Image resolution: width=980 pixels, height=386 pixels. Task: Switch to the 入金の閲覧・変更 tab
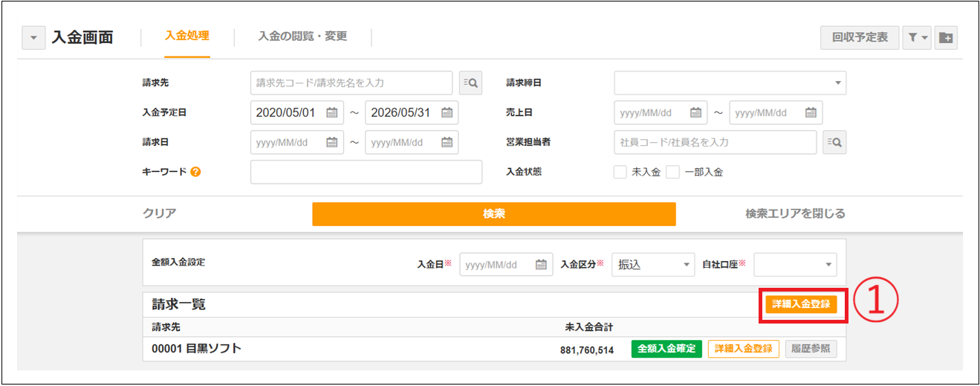click(302, 36)
